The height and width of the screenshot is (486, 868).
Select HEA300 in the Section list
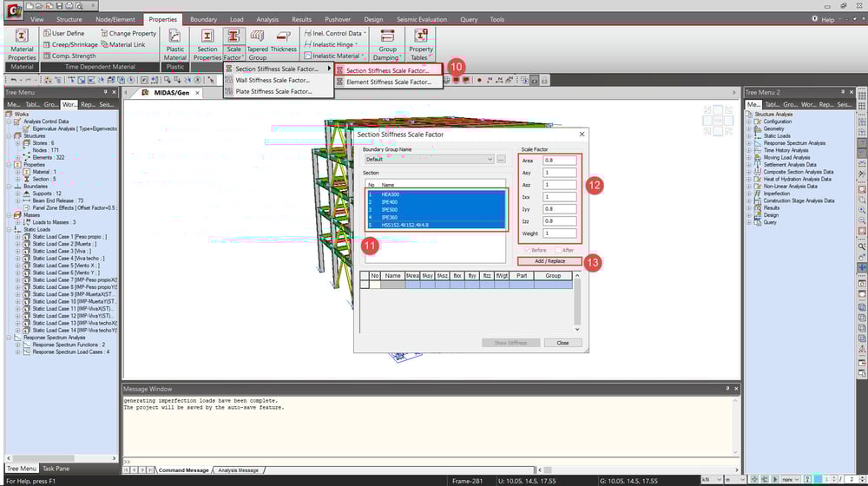(436, 194)
